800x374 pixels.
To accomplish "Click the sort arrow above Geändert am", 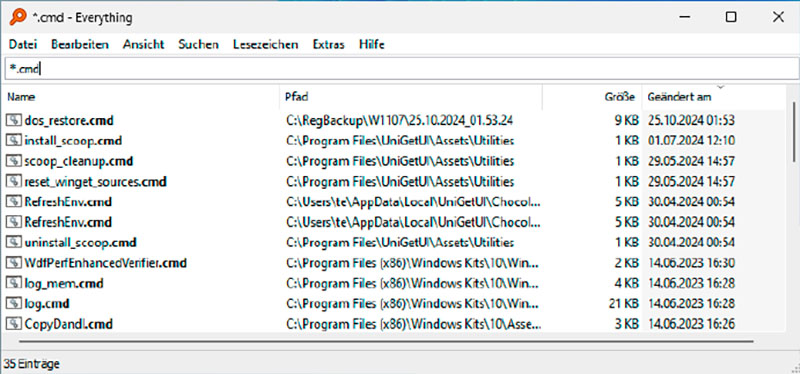I will tap(720, 87).
